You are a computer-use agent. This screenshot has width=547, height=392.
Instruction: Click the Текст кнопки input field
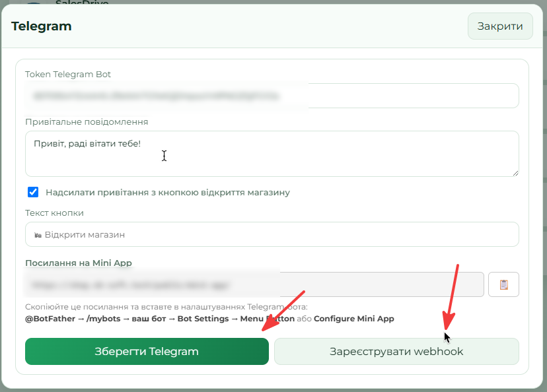pos(272,234)
